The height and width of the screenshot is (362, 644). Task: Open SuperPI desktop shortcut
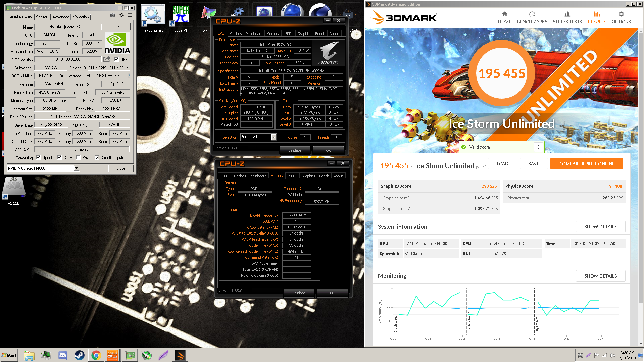181,18
